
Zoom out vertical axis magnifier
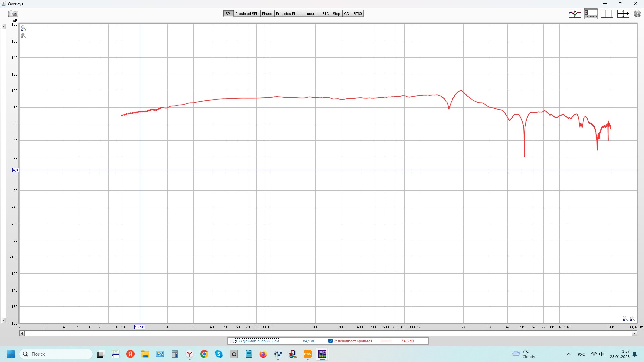23,36
